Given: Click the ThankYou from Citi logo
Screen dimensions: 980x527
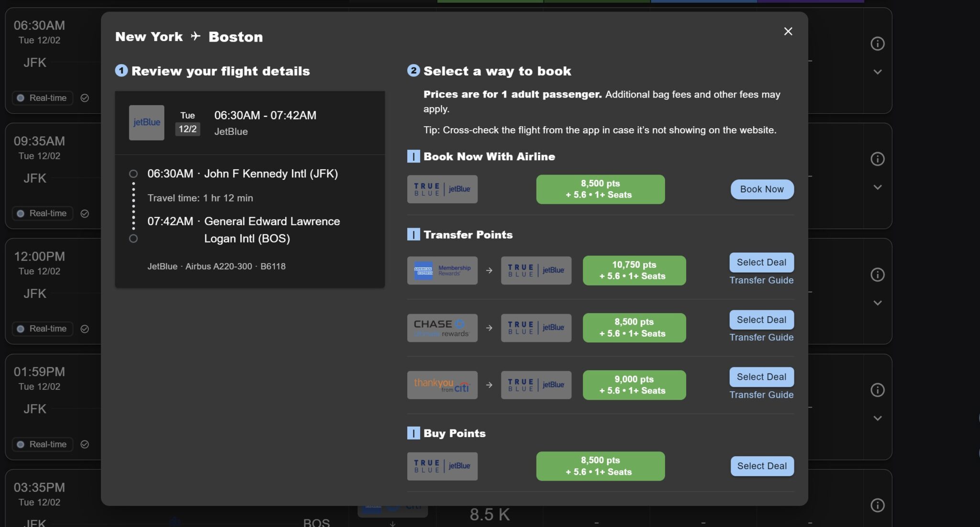Looking at the screenshot, I should click(x=442, y=385).
